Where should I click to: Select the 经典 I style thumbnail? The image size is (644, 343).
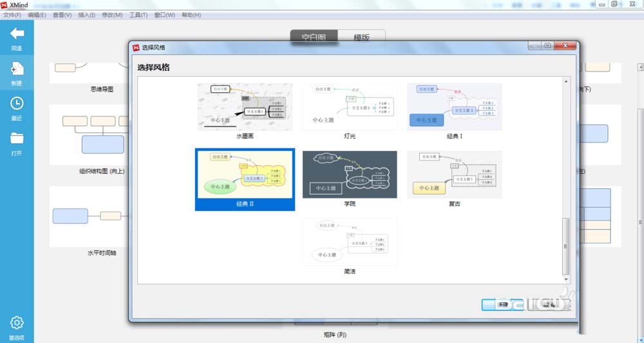454,107
